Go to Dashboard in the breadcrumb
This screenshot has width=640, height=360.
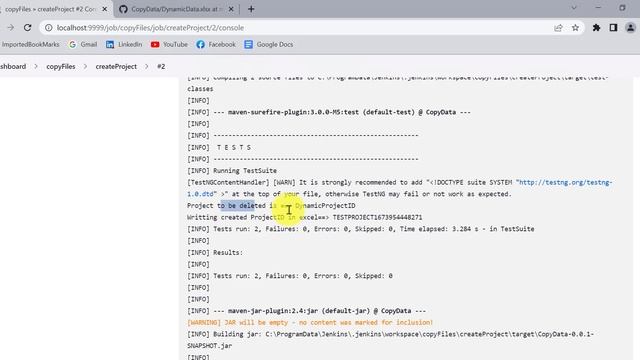[13, 66]
